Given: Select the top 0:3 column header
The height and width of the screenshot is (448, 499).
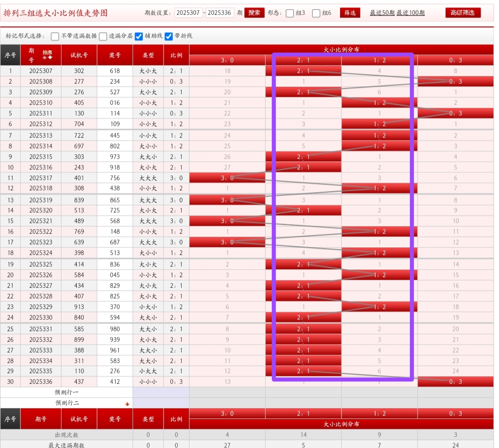Looking at the screenshot, I should [x=455, y=60].
